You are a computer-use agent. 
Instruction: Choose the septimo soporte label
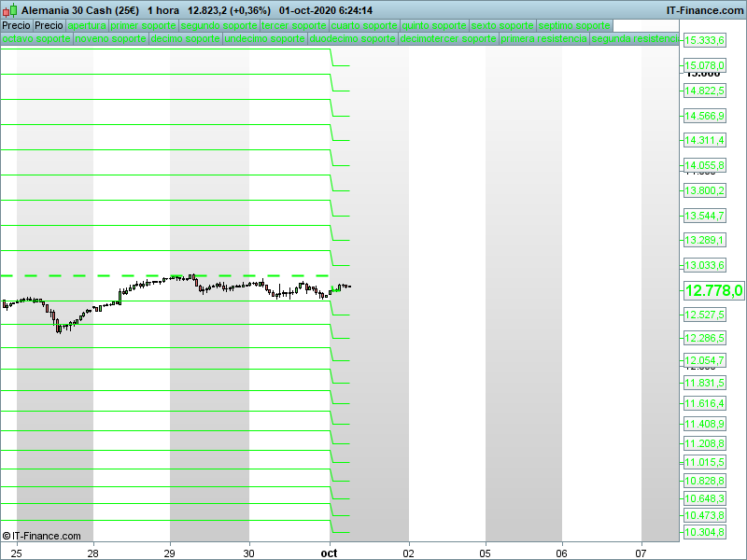[574, 26]
